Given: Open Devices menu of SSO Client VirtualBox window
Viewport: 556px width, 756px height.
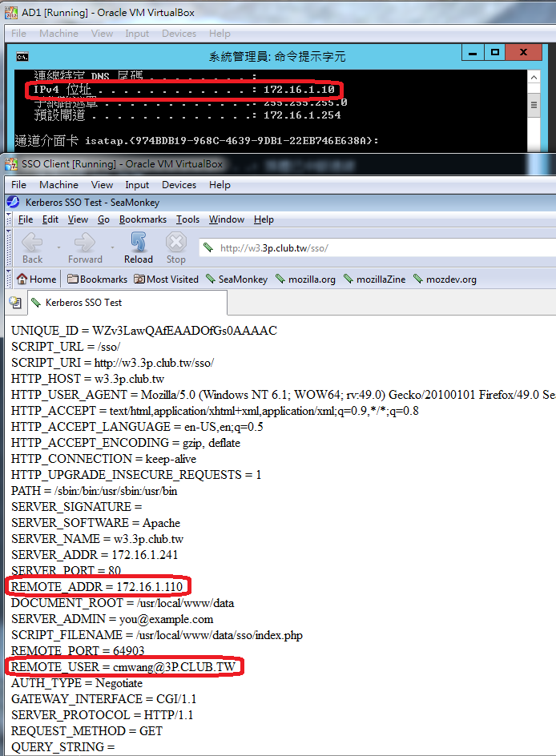Looking at the screenshot, I should (179, 185).
